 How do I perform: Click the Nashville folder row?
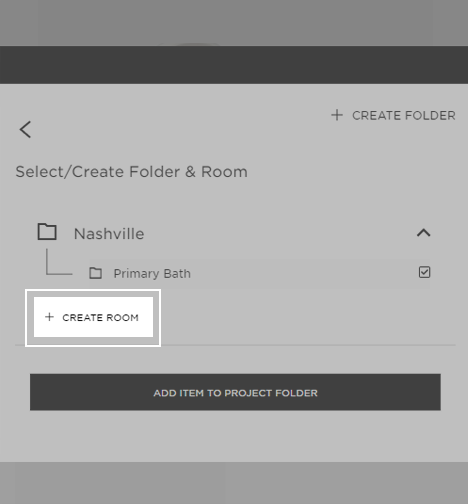(x=234, y=233)
